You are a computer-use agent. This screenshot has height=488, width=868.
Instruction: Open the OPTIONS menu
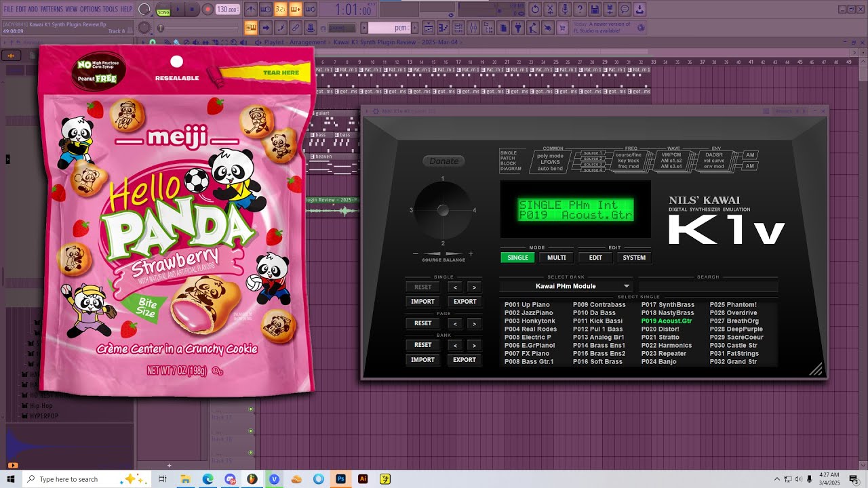(x=90, y=9)
